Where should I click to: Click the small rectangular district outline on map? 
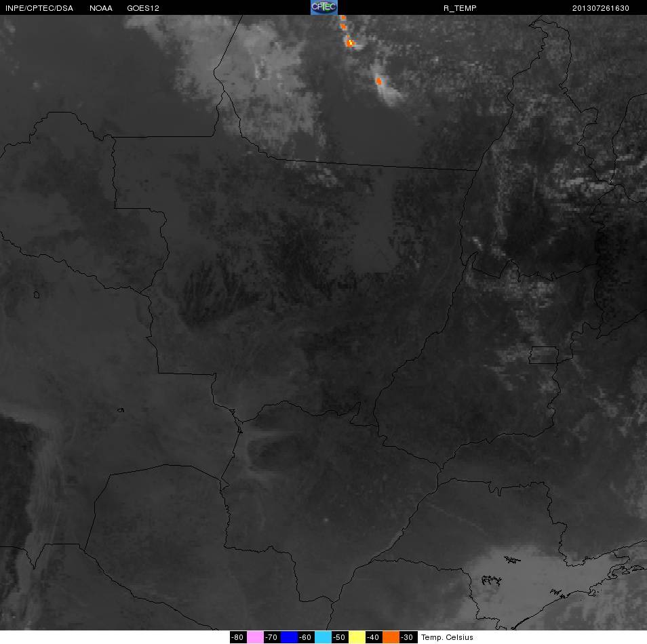coord(544,355)
